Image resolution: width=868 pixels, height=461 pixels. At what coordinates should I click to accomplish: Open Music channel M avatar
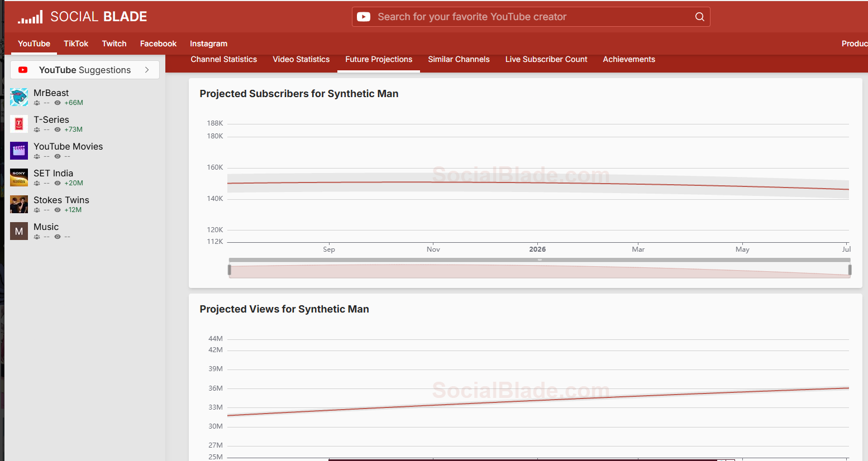[x=19, y=231]
